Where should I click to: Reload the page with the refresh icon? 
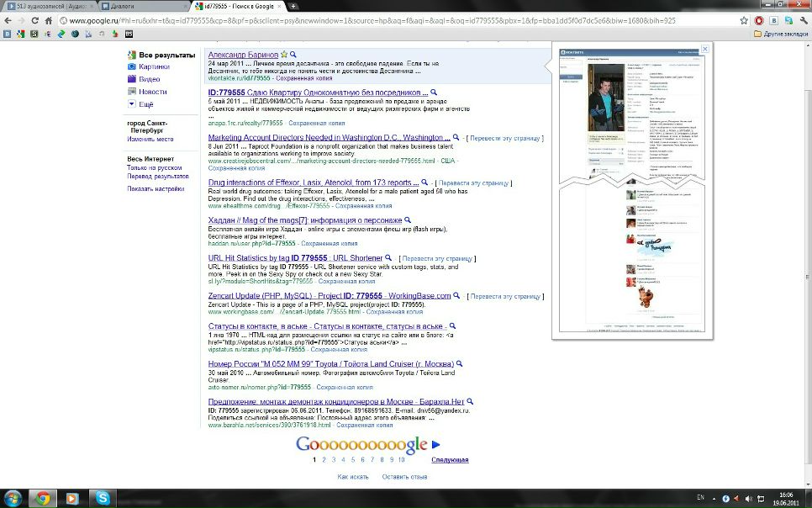tap(34, 19)
